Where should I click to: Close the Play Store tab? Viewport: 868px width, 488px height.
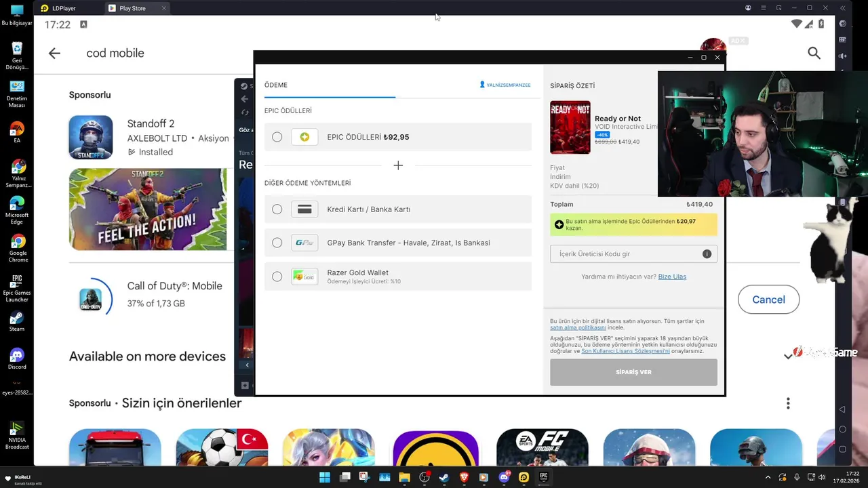pos(163,8)
